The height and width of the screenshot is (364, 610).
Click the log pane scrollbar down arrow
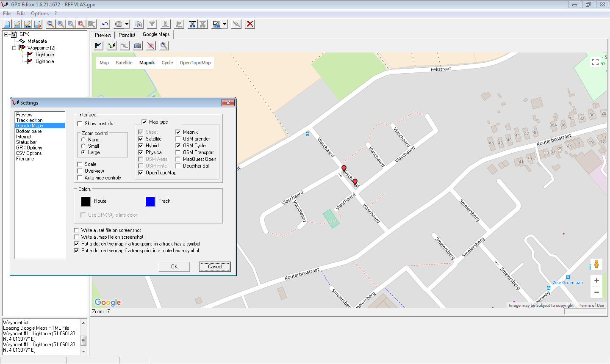[x=83, y=351]
